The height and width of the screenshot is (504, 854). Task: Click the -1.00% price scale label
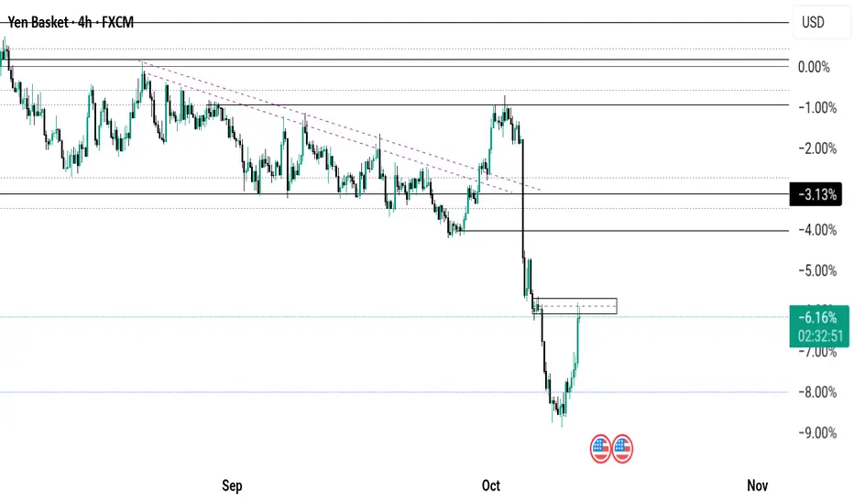814,107
